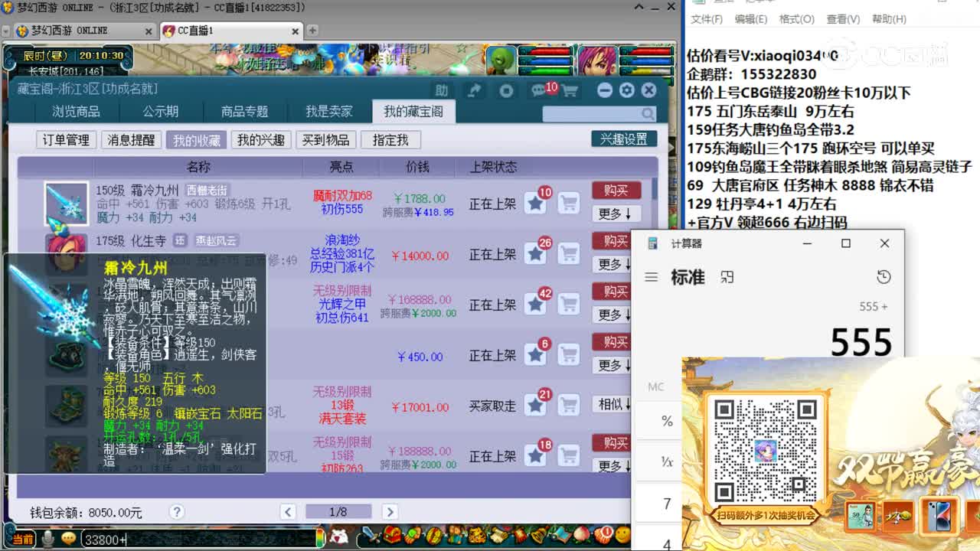Click calculator keep-on-top icon
980x551 pixels.
click(727, 277)
